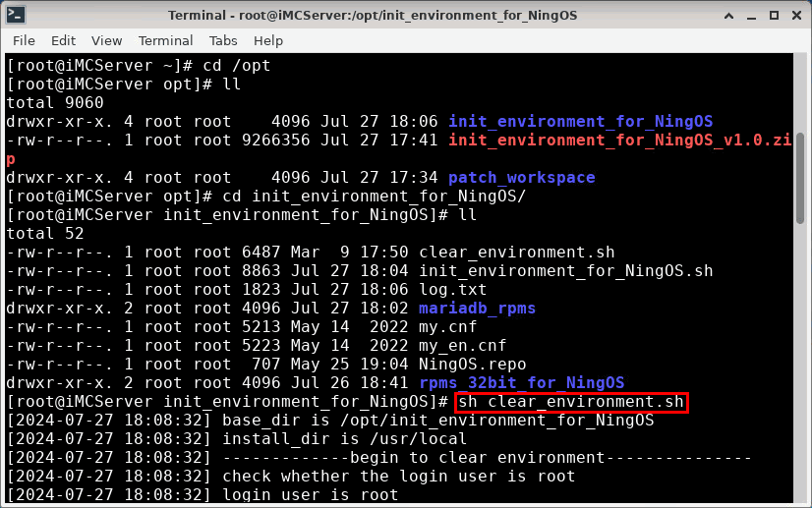Click the 'cd init_environment_for_NingOS/' command text
812x508 pixels.
click(x=375, y=197)
